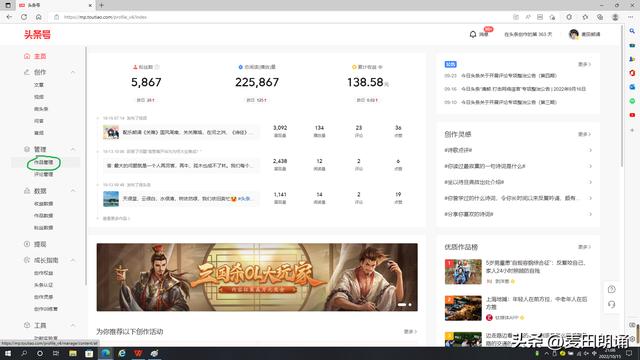Screen dimensions: 640x360
Task: Click the 三国杀OL大玩家 banner
Action: [257, 277]
